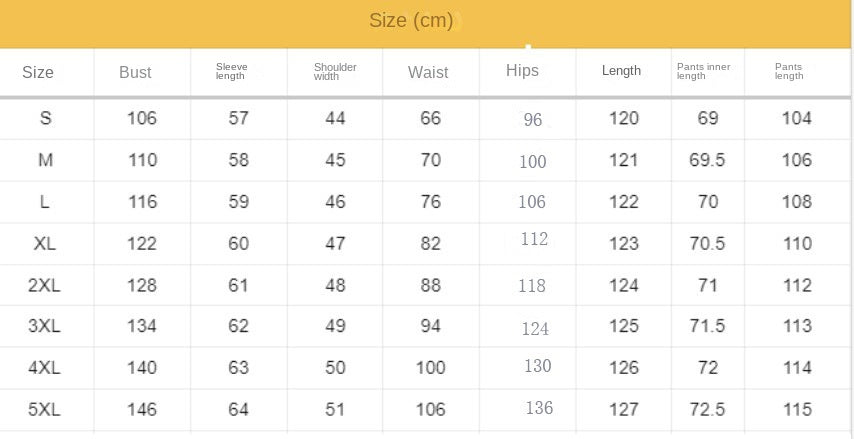Click shoulder width 46 in L row
Viewport: 854px width, 439px height.
coord(335,202)
